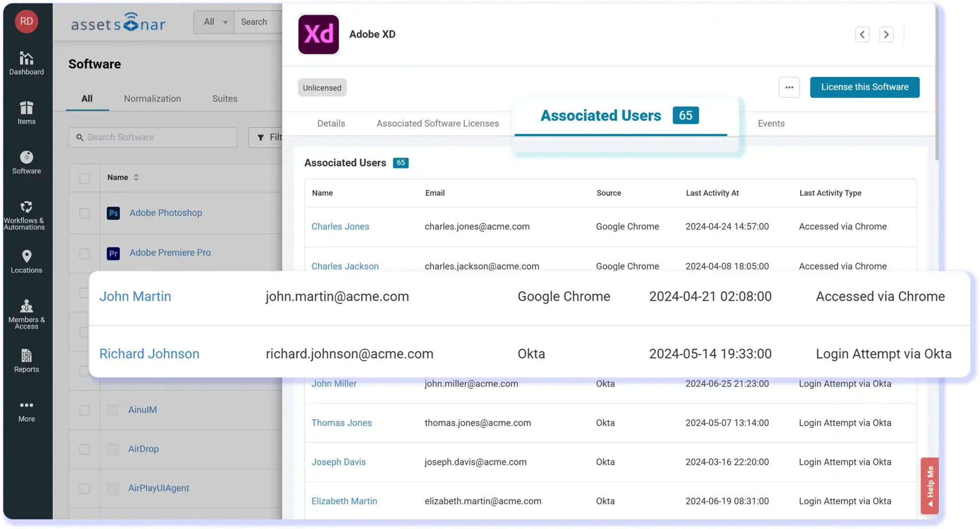The width and height of the screenshot is (980, 529).
Task: Open Elizabeth Martin user link
Action: (344, 502)
